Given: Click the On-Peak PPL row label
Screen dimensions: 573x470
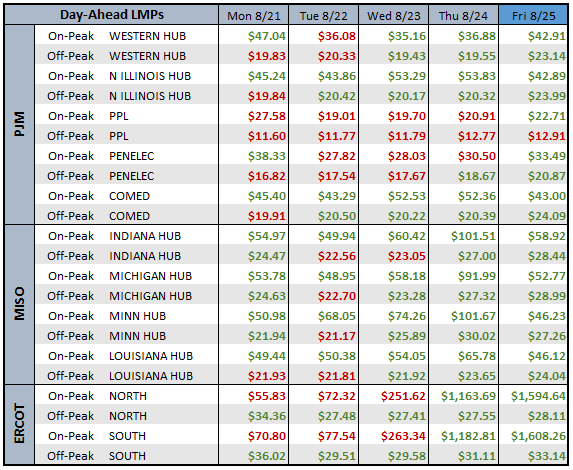Looking at the screenshot, I should [x=88, y=116].
